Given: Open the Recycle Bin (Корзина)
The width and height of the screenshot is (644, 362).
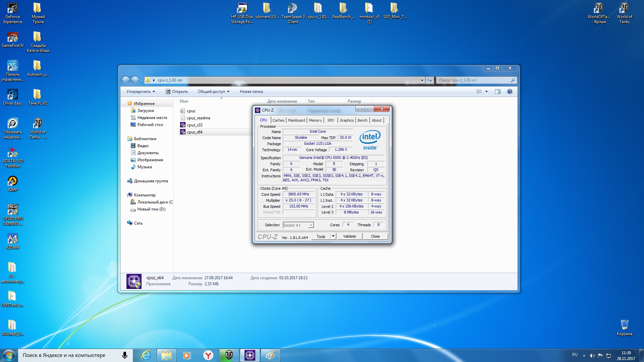Looking at the screenshot, I should (x=624, y=324).
